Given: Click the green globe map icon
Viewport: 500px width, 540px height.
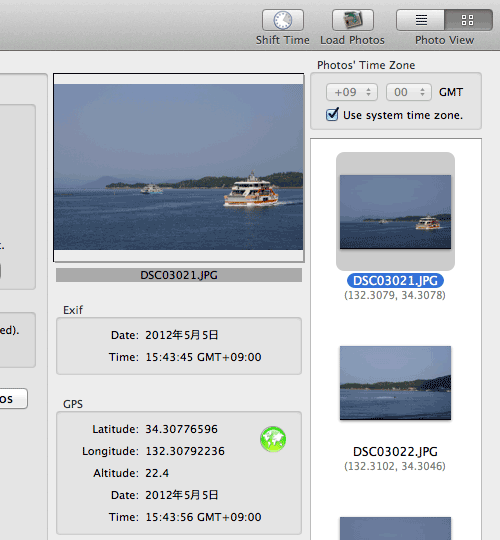Looking at the screenshot, I should point(273,439).
